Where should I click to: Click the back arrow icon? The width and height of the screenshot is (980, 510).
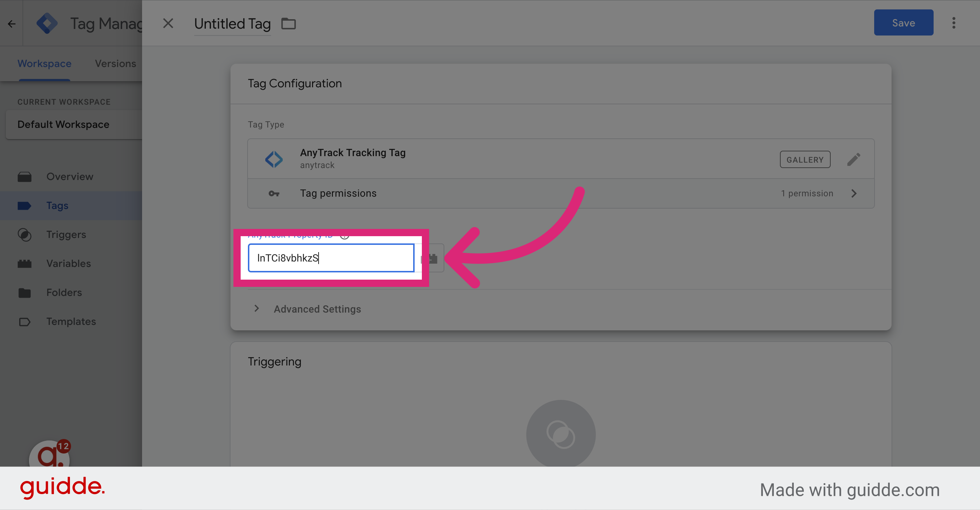(12, 24)
